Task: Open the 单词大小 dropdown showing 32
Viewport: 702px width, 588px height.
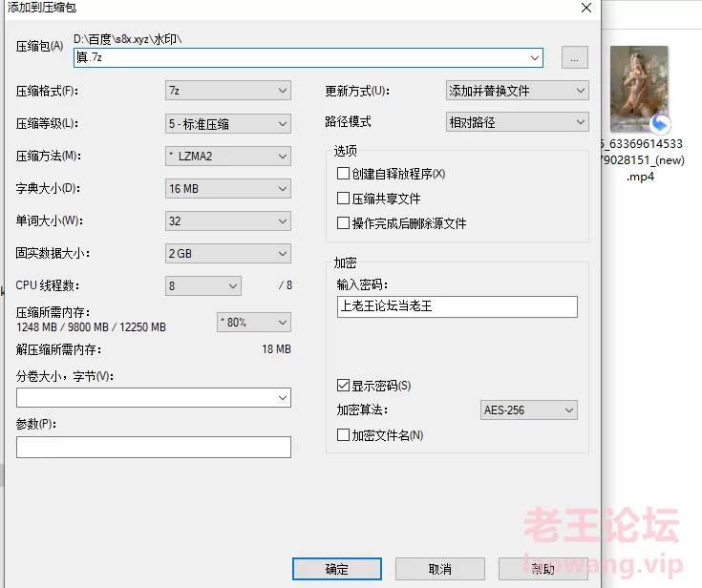Action: click(228, 221)
